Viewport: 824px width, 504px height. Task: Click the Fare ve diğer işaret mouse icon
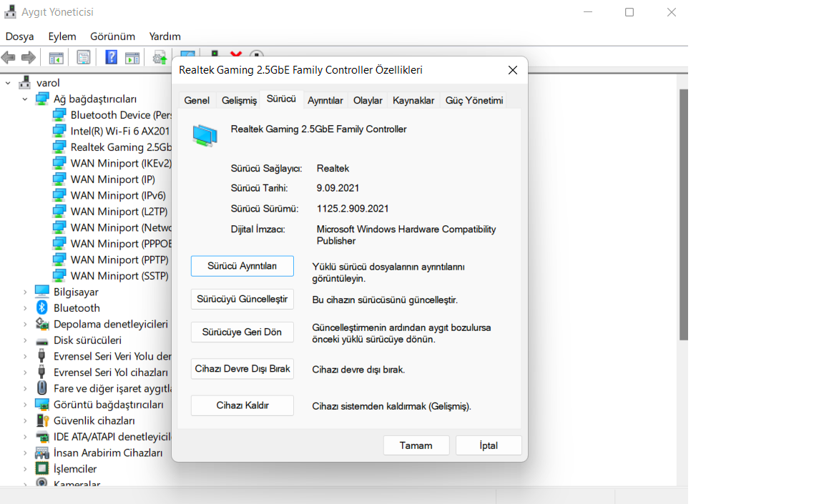pyautogui.click(x=42, y=388)
